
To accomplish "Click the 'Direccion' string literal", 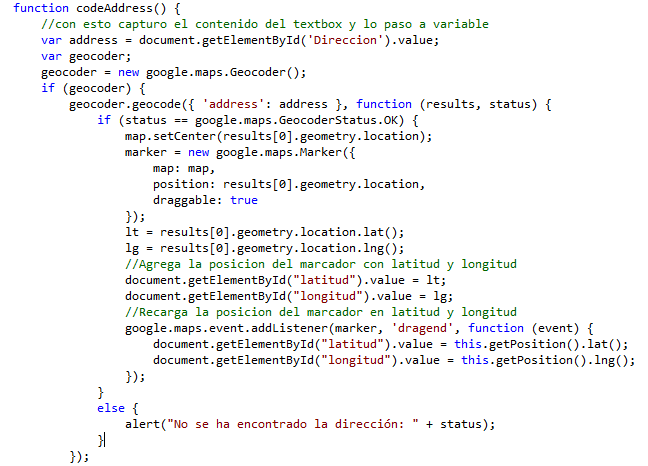I will point(345,40).
